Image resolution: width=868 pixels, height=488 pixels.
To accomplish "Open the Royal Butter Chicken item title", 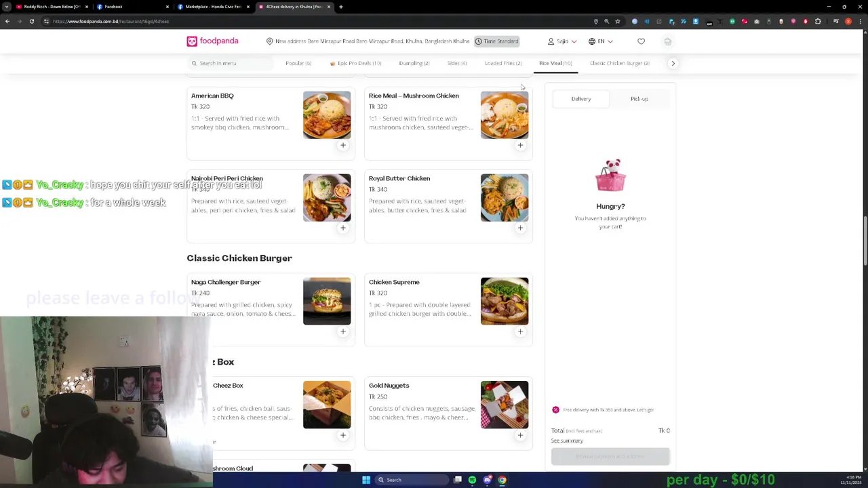I will pyautogui.click(x=399, y=178).
